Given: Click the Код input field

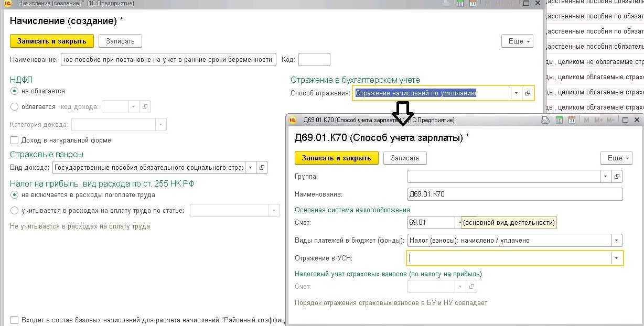Looking at the screenshot, I should point(314,60).
